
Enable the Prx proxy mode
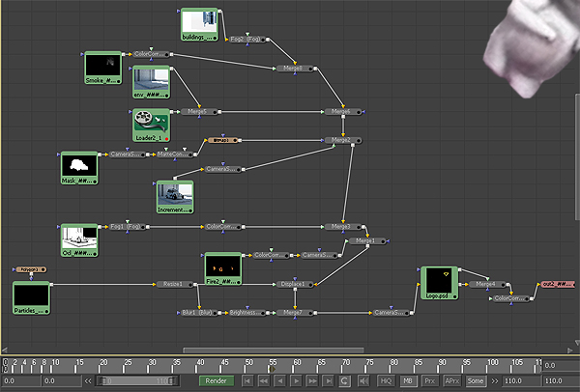pos(430,380)
